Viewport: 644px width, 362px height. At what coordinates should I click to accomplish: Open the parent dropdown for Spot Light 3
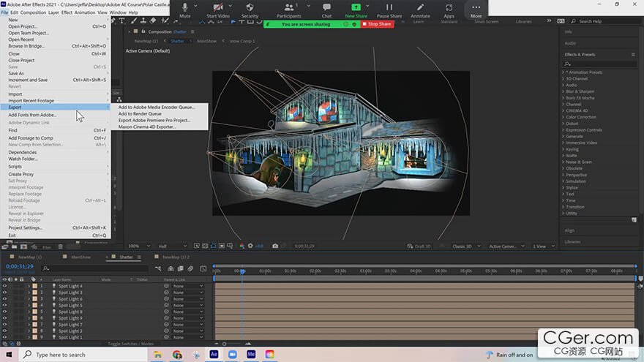click(188, 293)
